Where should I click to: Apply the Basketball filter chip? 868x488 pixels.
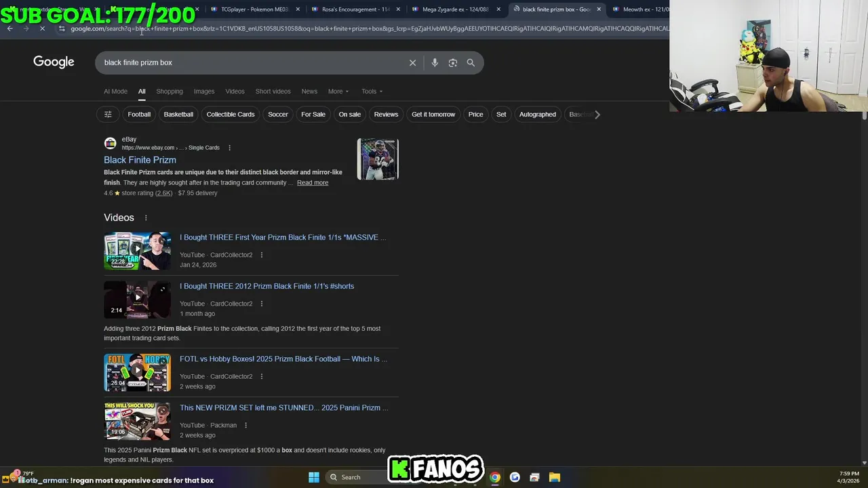[x=178, y=115]
